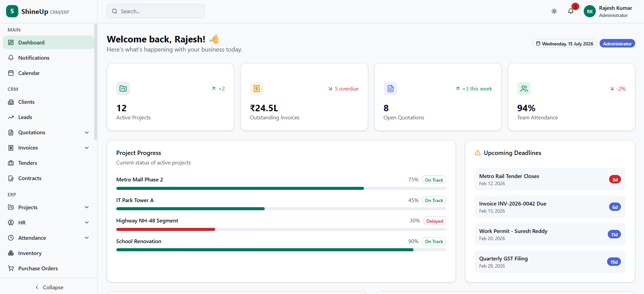The image size is (644, 294).
Task: Toggle the light/dark theme sun icon
Action: (x=554, y=11)
